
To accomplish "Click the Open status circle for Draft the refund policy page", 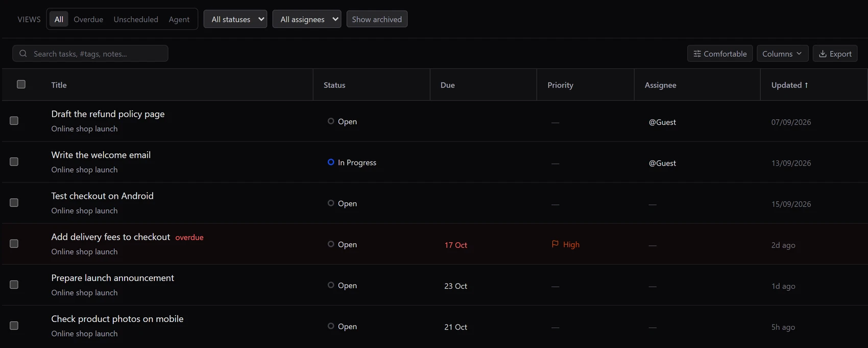I will 331,121.
